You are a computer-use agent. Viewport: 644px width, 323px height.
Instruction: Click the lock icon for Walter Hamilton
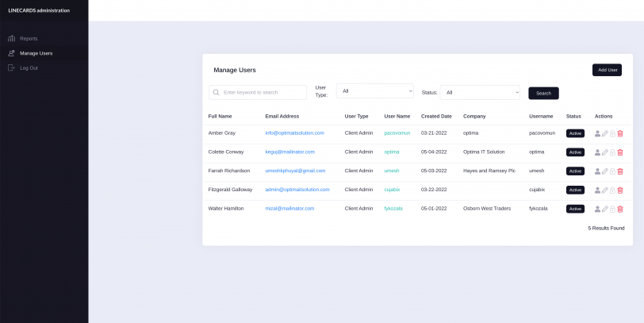(612, 209)
